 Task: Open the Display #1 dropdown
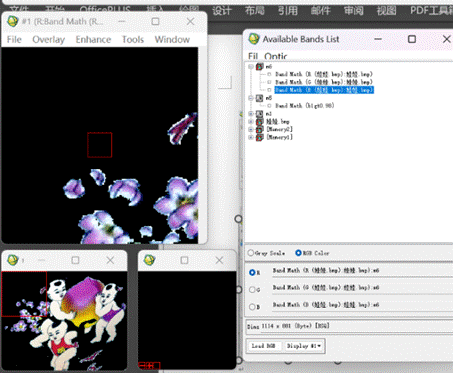pos(304,346)
